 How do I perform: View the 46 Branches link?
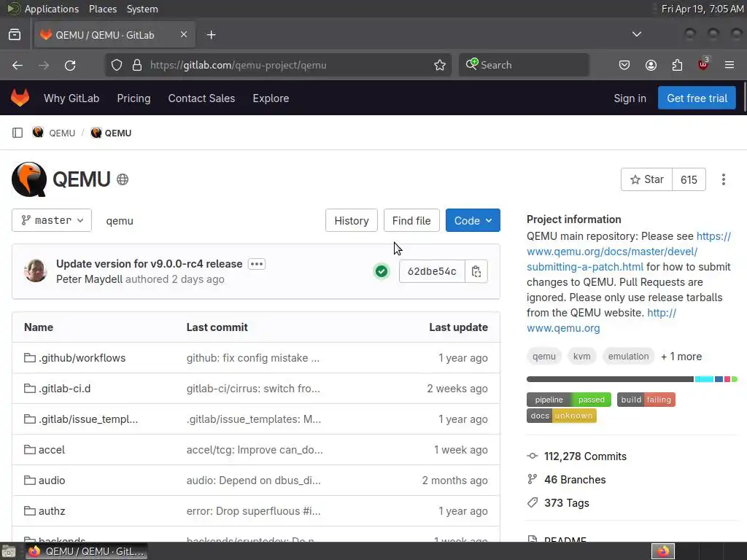[575, 480]
